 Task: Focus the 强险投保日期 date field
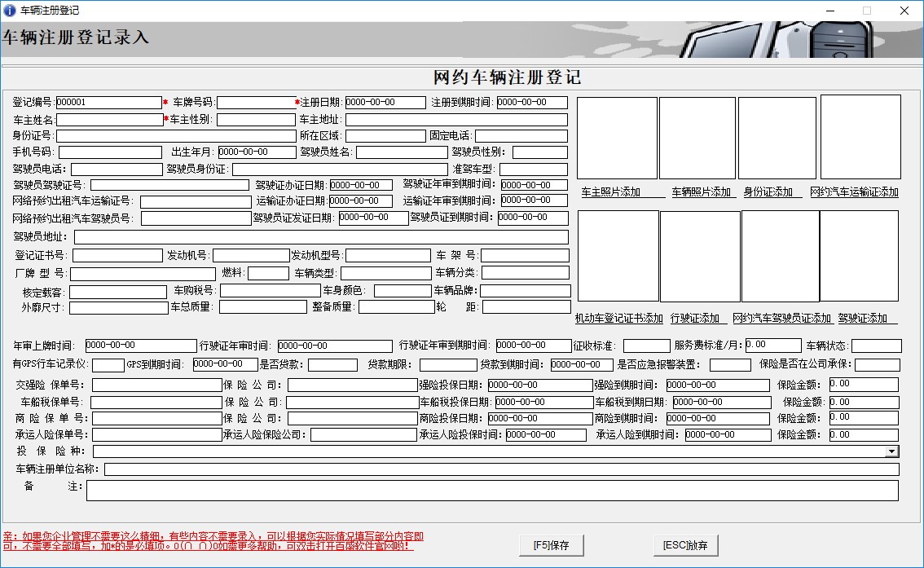[x=539, y=385]
